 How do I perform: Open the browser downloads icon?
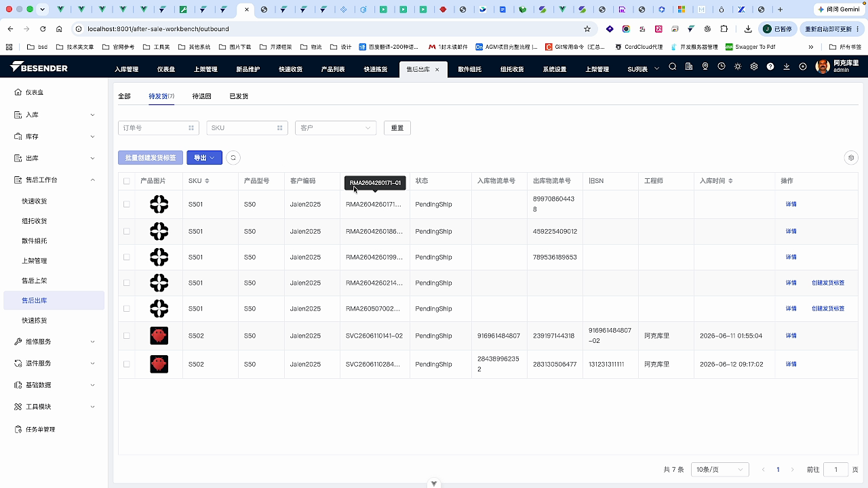[x=748, y=29]
